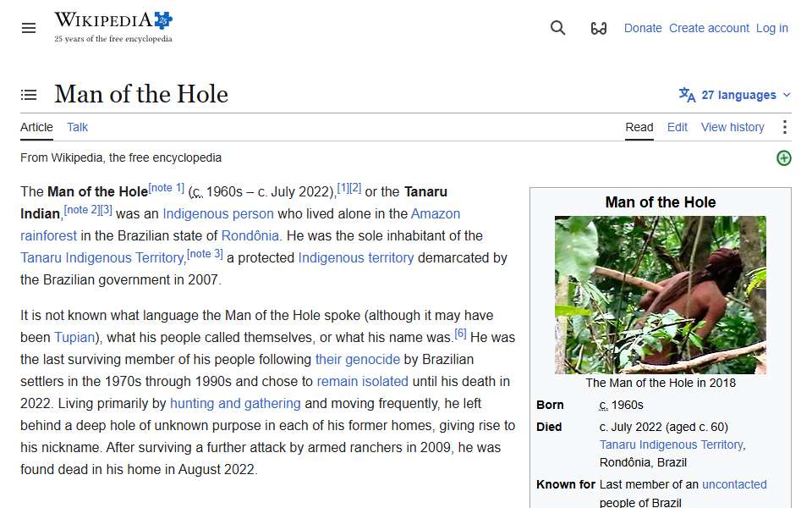Click the Create account link
Image resolution: width=812 pixels, height=508 pixels.
click(x=709, y=28)
